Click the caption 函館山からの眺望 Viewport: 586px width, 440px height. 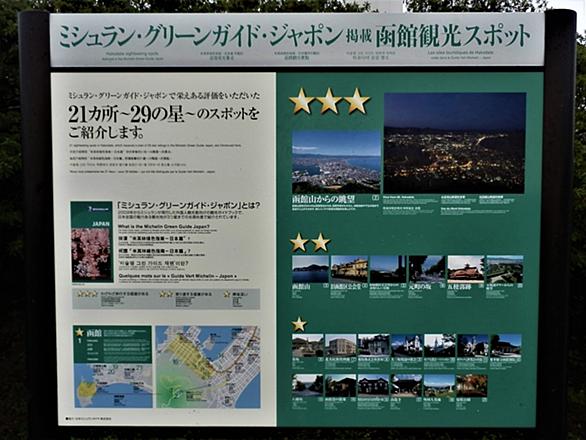click(x=324, y=199)
